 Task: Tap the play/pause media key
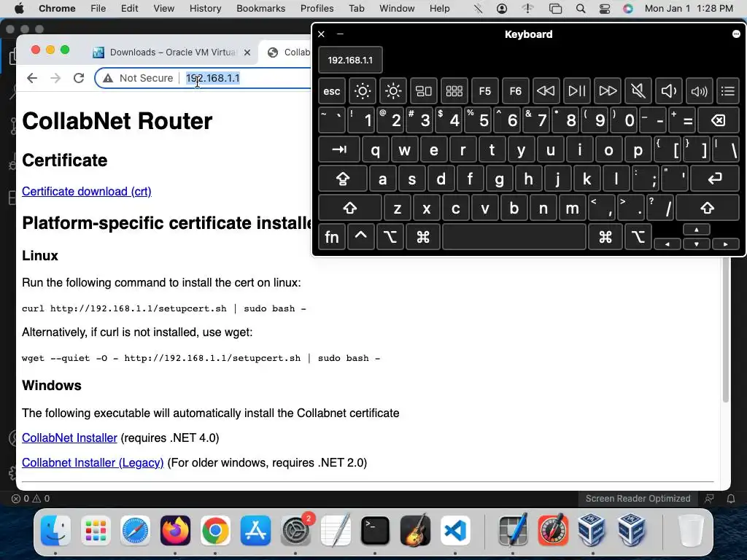[577, 91]
